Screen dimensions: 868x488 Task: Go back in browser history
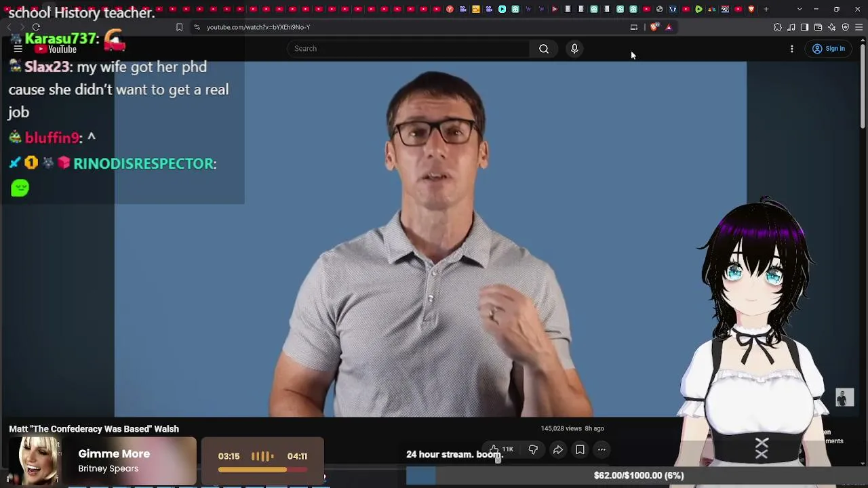click(x=9, y=27)
